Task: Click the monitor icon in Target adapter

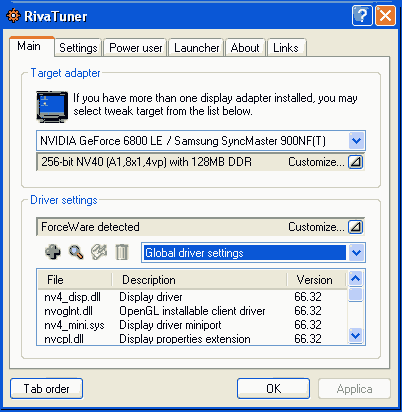Action: [52, 106]
